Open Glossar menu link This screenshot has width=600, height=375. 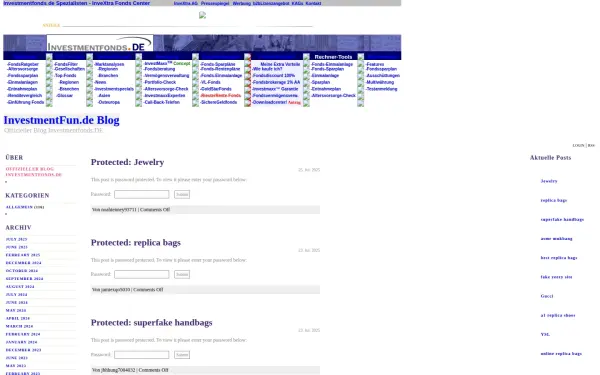pos(64,95)
